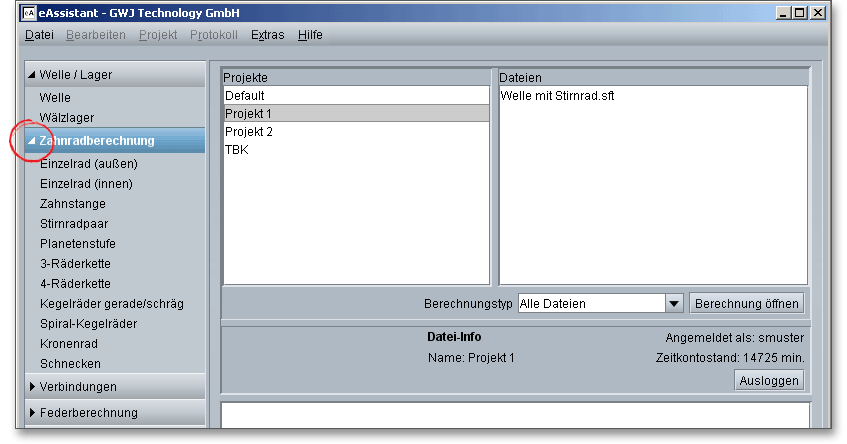Select the Default project entry
847x444 pixels.
(245, 96)
